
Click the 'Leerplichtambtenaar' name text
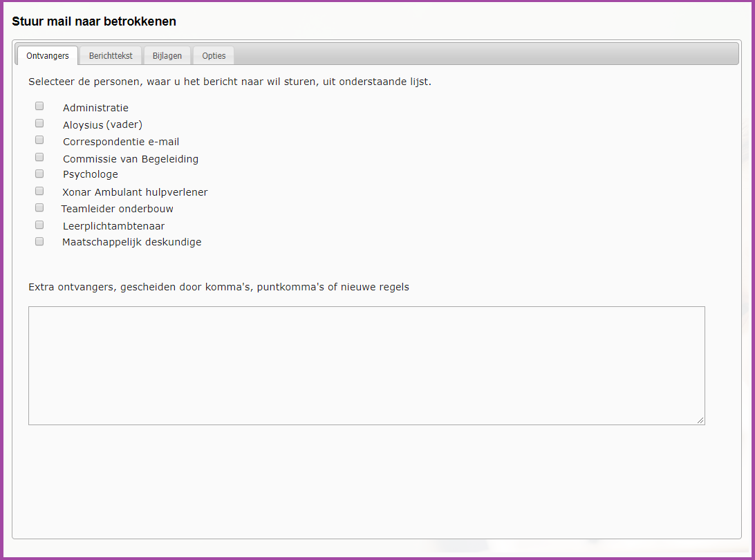pyautogui.click(x=113, y=226)
